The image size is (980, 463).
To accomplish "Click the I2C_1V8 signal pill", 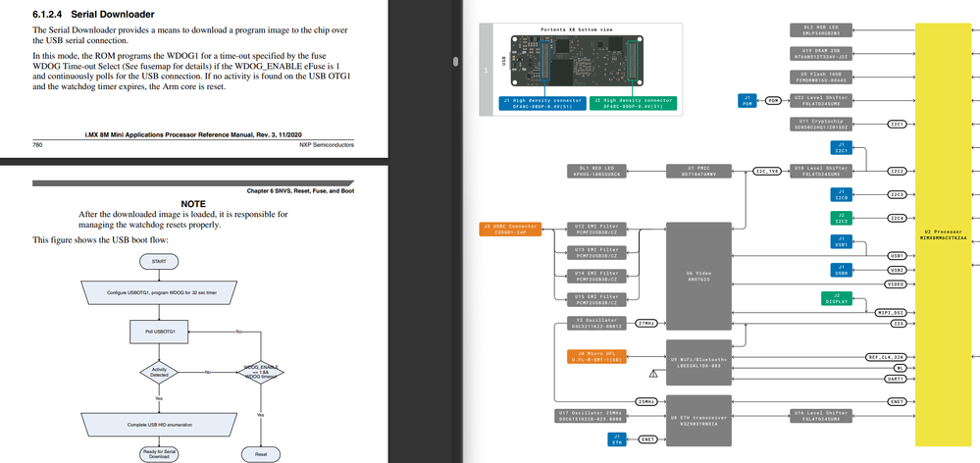I will point(766,171).
